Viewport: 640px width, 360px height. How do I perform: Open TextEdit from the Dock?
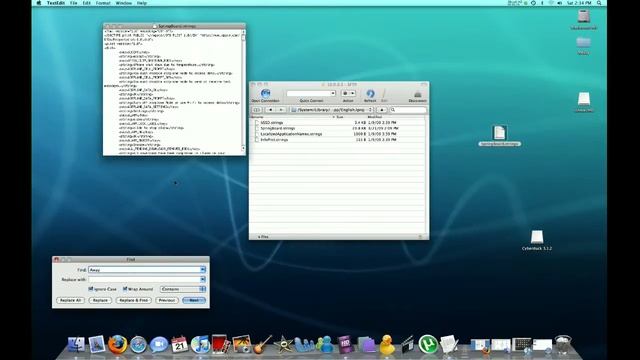pos(449,344)
